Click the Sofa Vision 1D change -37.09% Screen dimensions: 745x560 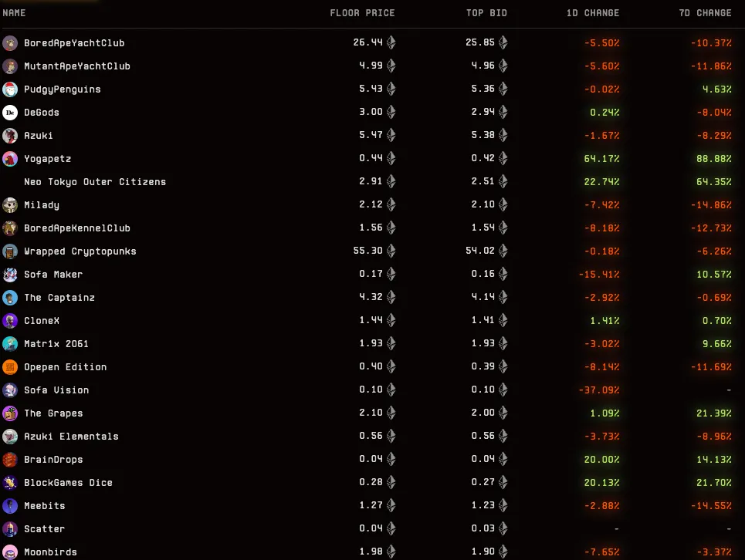[x=599, y=390]
